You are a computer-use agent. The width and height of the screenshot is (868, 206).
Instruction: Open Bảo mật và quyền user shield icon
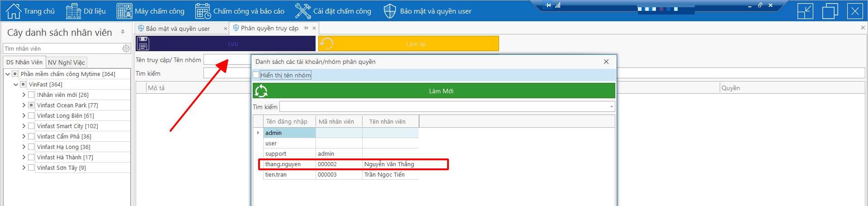(389, 11)
